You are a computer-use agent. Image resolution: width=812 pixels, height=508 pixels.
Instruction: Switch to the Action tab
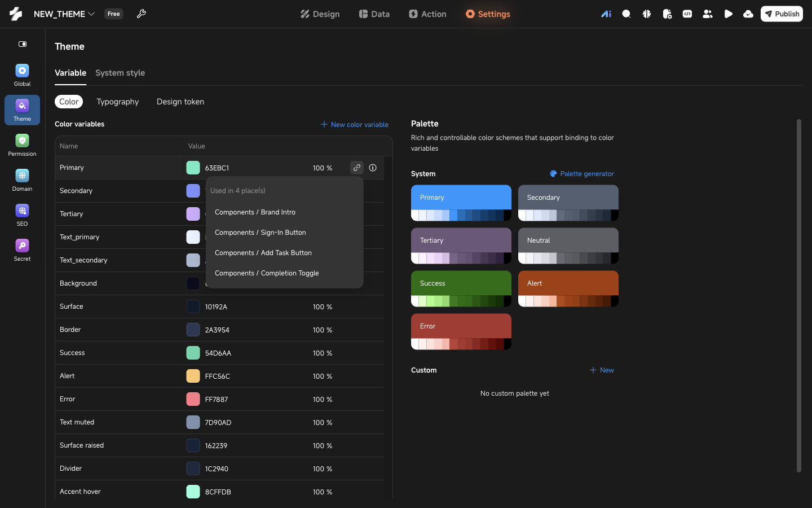tap(427, 14)
